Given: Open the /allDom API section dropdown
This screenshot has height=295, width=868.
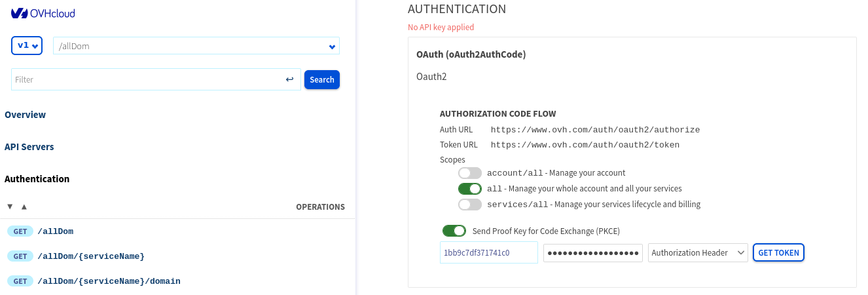Looking at the screenshot, I should 196,46.
